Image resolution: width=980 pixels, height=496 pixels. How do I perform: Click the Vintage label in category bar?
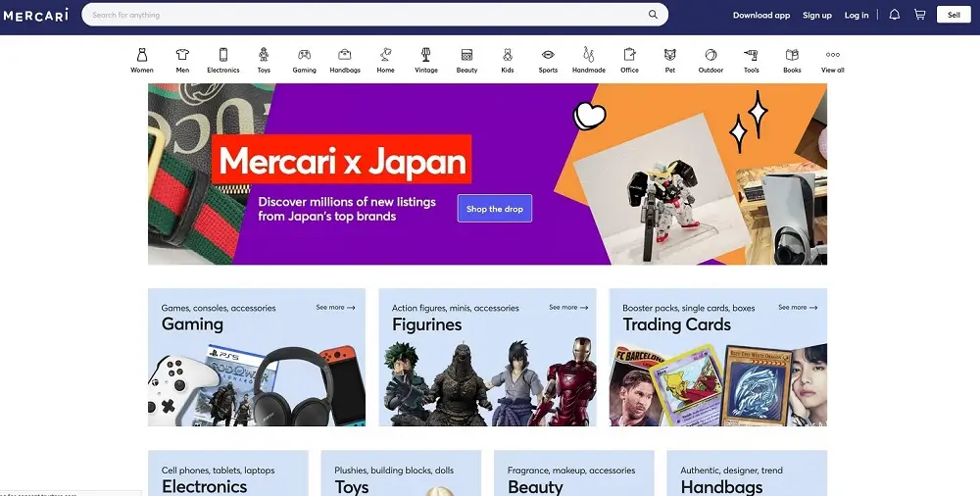(426, 70)
